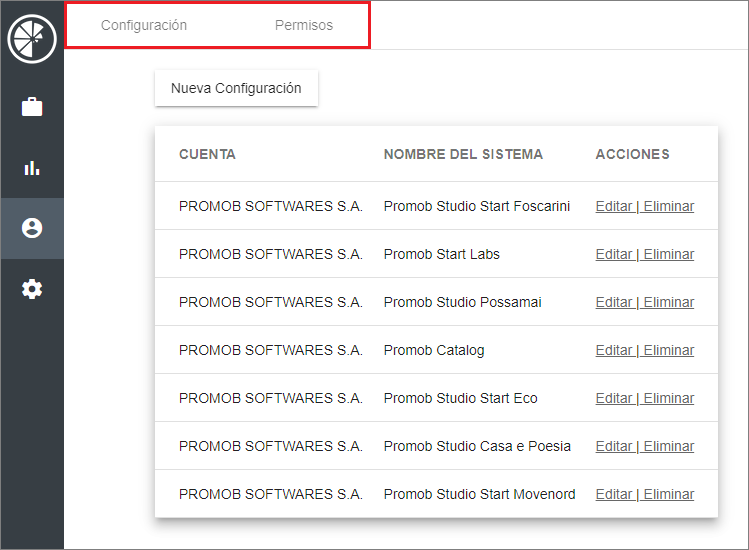Click Editar for Promob Studio Casa e Poesia
The height and width of the screenshot is (550, 749).
click(x=613, y=447)
